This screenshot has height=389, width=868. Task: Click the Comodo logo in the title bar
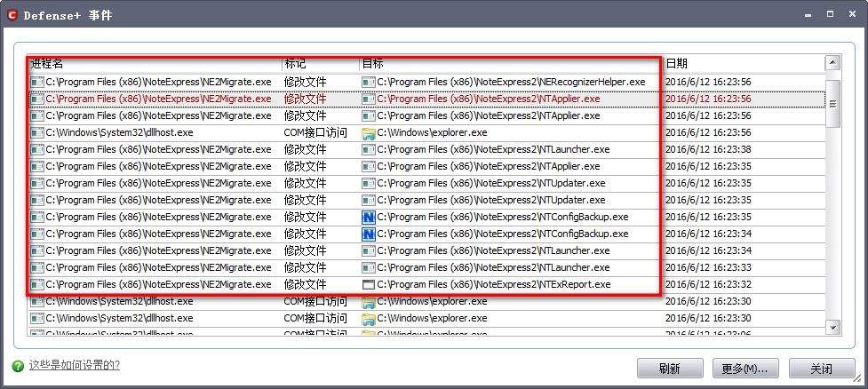[12, 15]
